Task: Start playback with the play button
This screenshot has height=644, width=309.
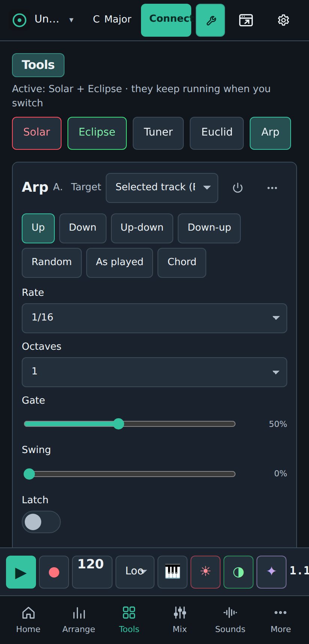Action: click(x=21, y=572)
